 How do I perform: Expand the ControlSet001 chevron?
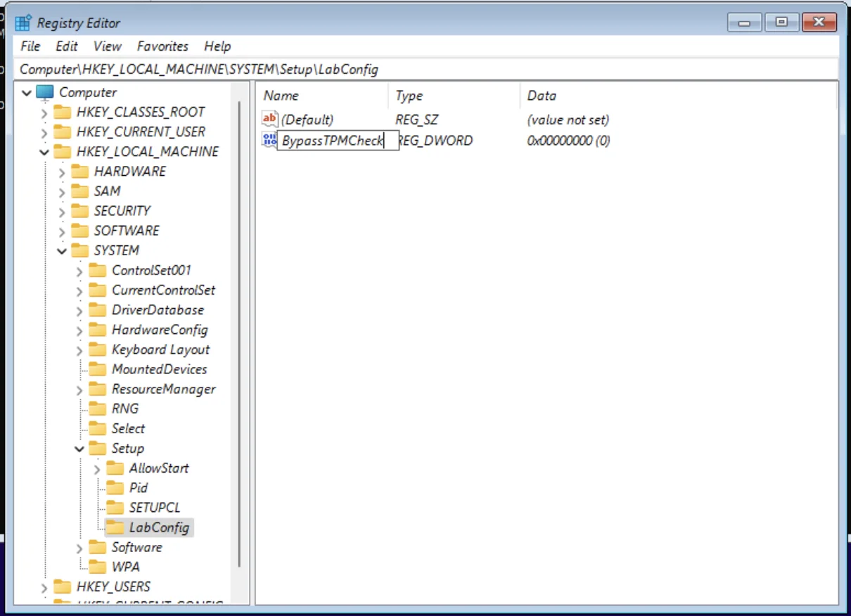point(79,271)
